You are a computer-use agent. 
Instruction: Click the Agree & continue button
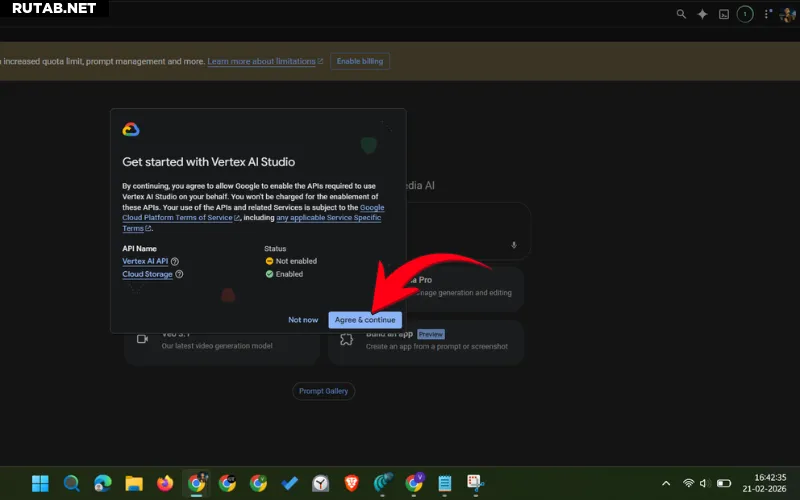click(x=364, y=320)
